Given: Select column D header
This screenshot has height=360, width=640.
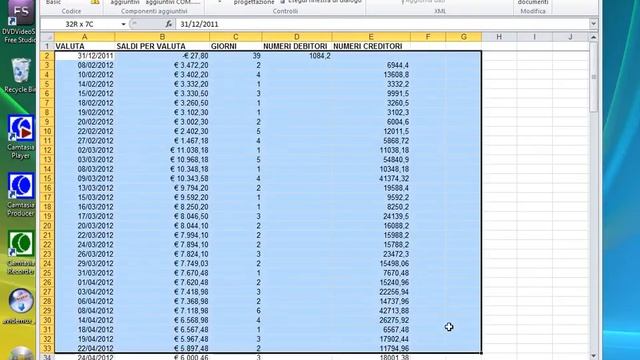Looking at the screenshot, I should pyautogui.click(x=297, y=37).
